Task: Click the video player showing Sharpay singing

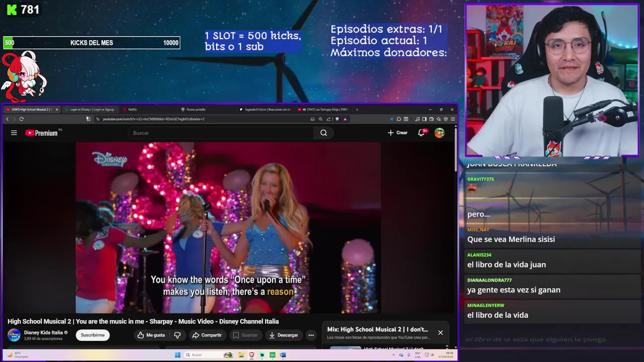Action: 228,228
